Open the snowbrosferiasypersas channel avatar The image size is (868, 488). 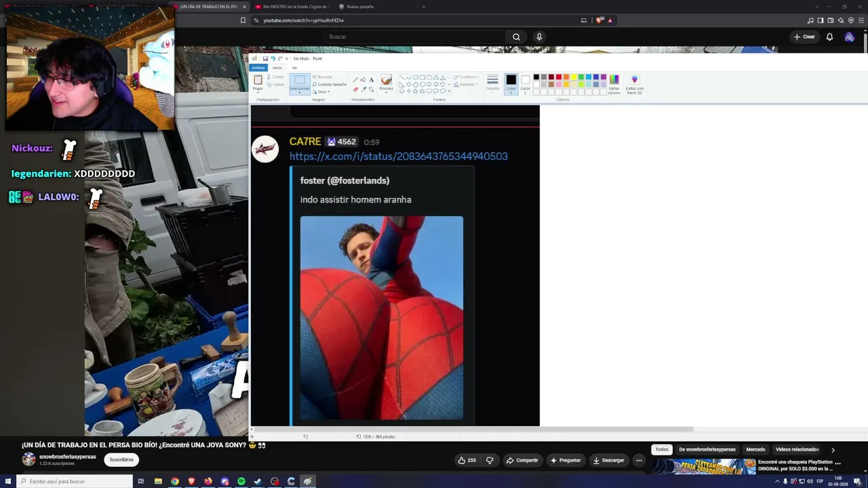point(28,460)
